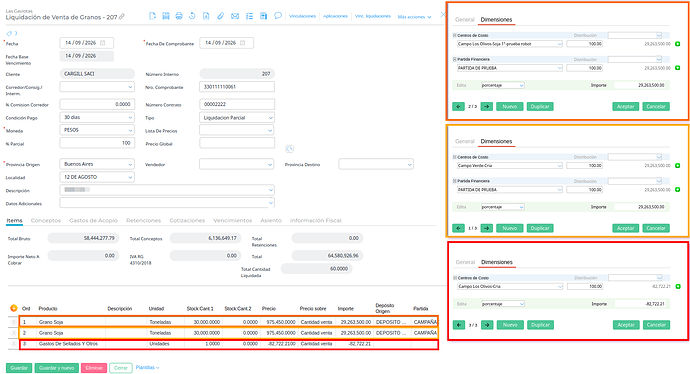Screen dimensions: 690x374
Task: Click the envelope email icon
Action: [x=235, y=16]
